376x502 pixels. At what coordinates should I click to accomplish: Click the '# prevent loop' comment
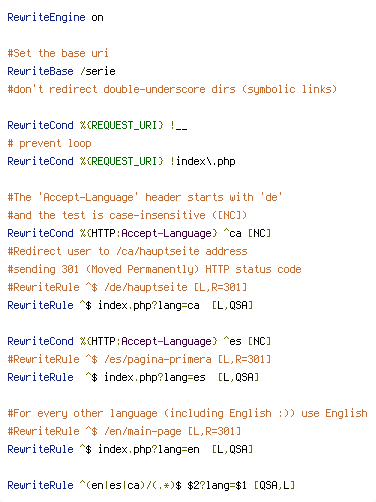click(49, 143)
